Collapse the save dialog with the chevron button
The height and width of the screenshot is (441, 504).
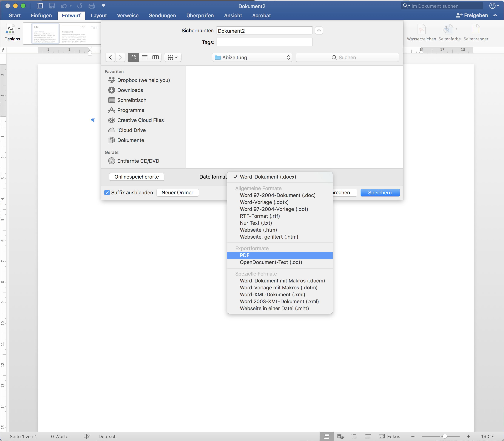point(319,31)
